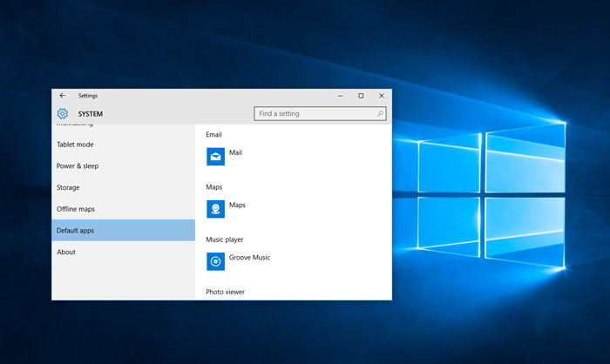The image size is (610, 364).
Task: Change the Groove Music default player
Action: pos(249,258)
